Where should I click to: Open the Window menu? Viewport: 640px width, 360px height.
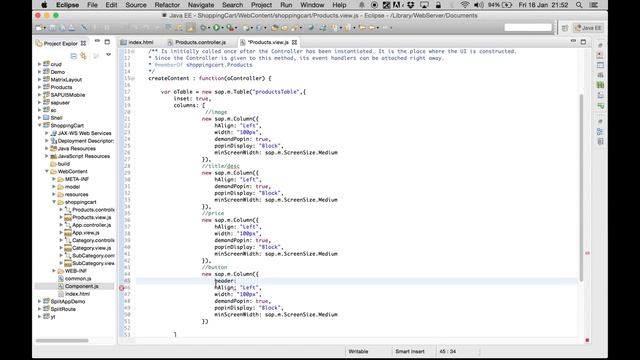tap(312, 5)
